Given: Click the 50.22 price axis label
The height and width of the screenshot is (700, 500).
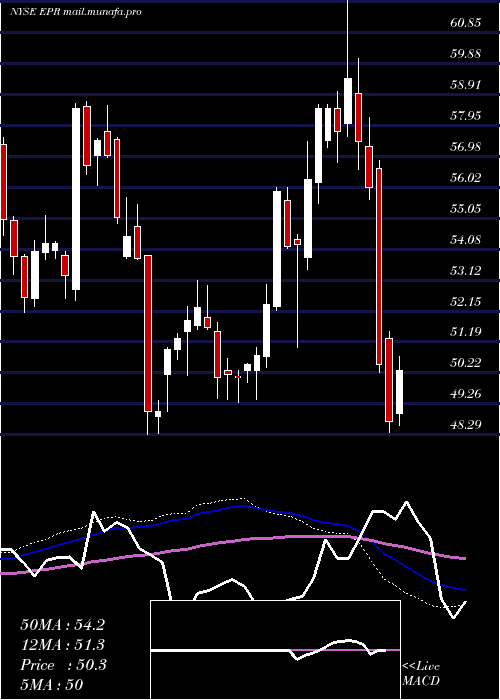Looking at the screenshot, I should [x=466, y=362].
